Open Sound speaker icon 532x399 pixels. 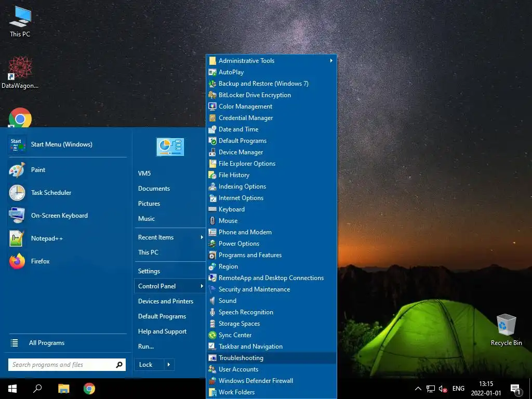tap(212, 301)
